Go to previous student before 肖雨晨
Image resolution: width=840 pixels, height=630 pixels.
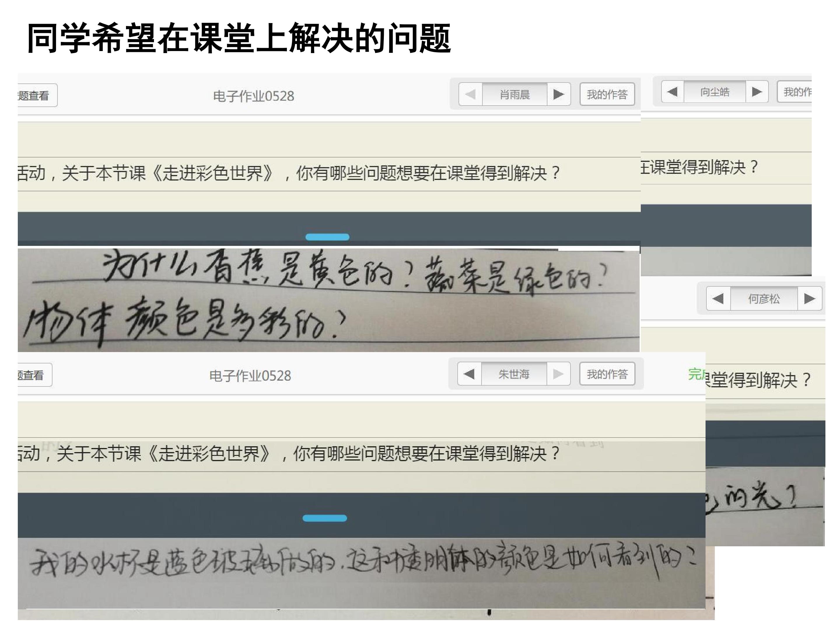470,94
